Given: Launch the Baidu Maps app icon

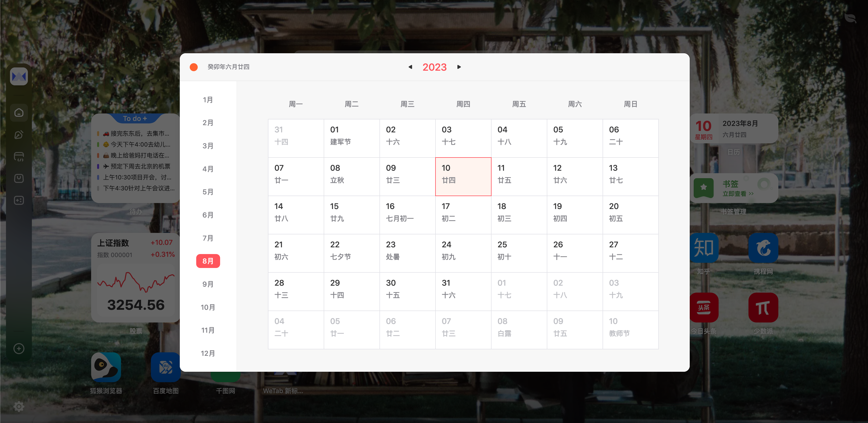Looking at the screenshot, I should [x=165, y=367].
